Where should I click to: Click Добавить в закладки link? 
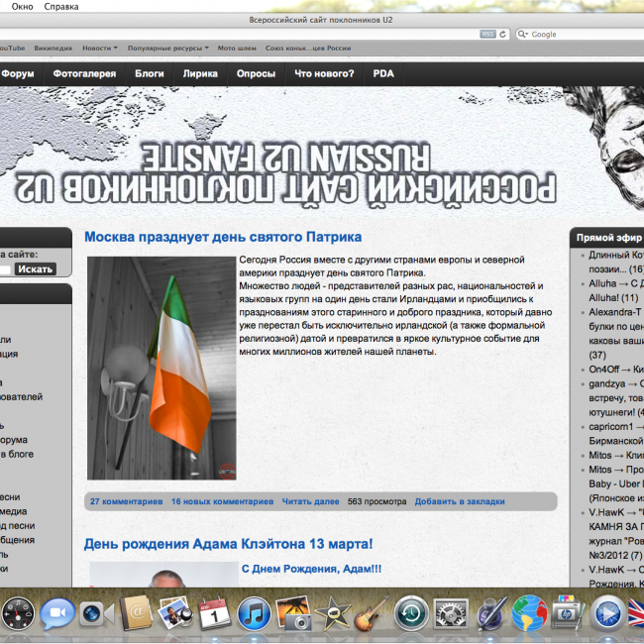(x=460, y=501)
